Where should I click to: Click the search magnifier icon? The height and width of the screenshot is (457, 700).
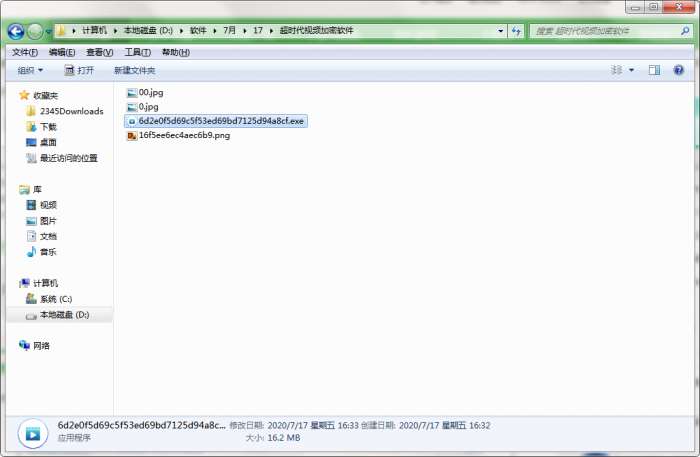(x=685, y=31)
